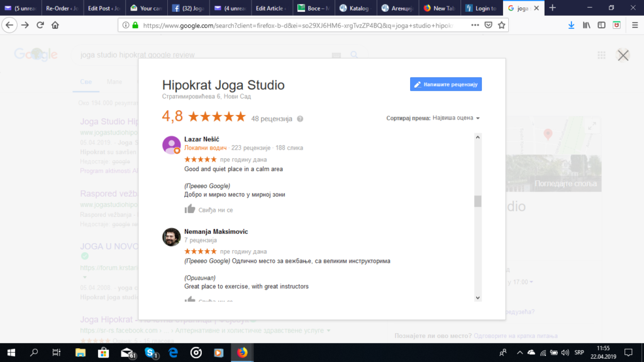The width and height of the screenshot is (644, 362).
Task: Show Firefox sidebars icon
Action: (x=601, y=25)
